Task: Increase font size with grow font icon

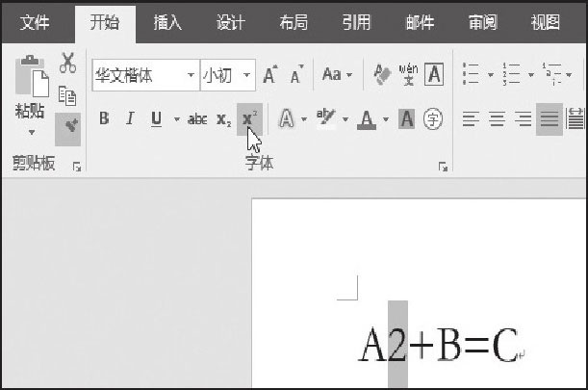Action: pyautogui.click(x=270, y=74)
